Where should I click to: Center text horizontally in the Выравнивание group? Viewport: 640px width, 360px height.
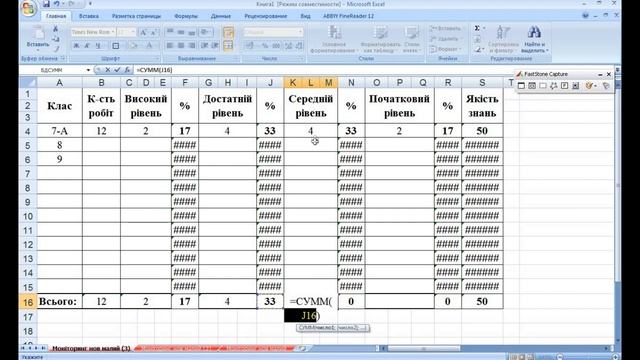[181, 46]
